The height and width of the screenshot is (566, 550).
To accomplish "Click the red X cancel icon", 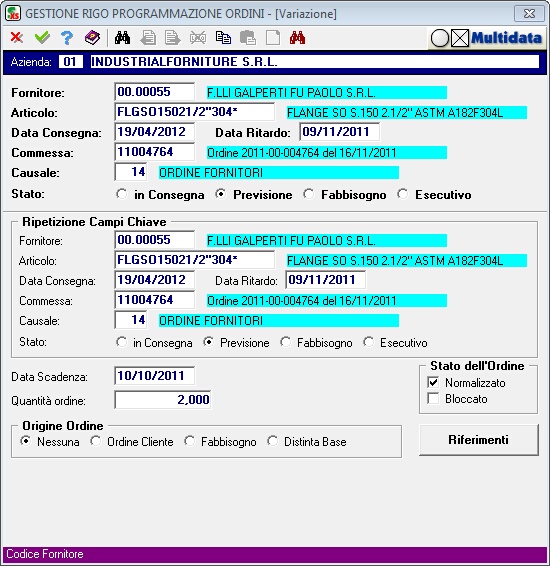I will 17,38.
